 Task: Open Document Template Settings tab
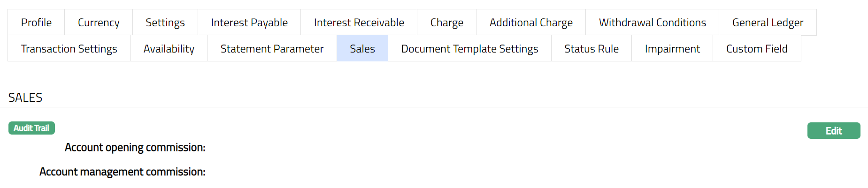click(x=470, y=49)
